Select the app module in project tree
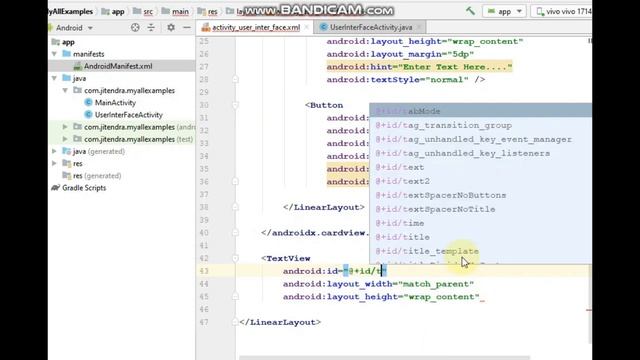The width and height of the screenshot is (640, 360). [x=68, y=42]
